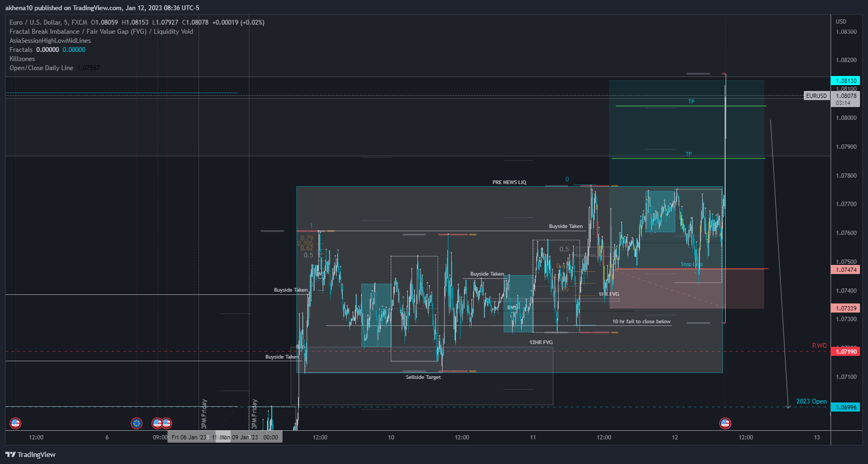
Task: Select the Killzones indicator legend
Action: point(22,59)
